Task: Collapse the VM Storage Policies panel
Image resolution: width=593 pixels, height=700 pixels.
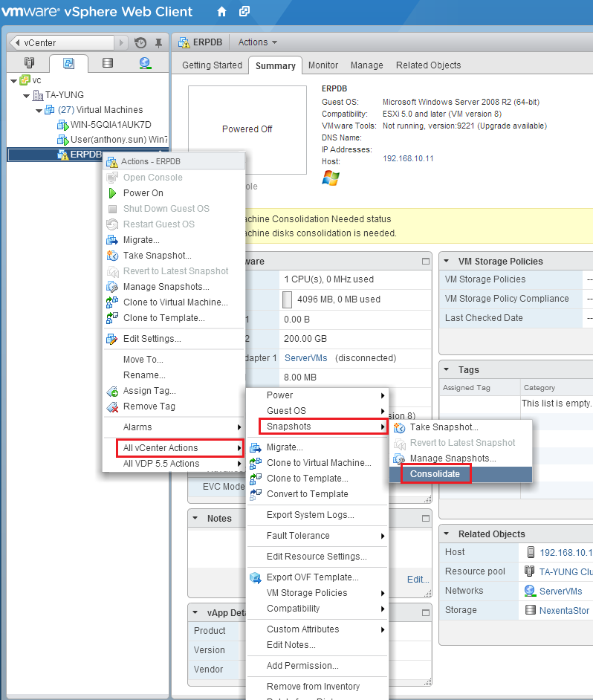Action: [x=446, y=261]
